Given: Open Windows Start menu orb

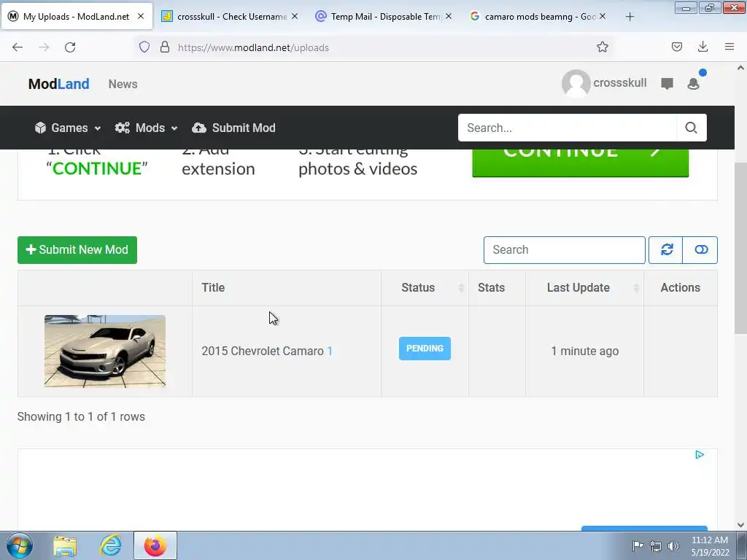Looking at the screenshot, I should pyautogui.click(x=20, y=545).
